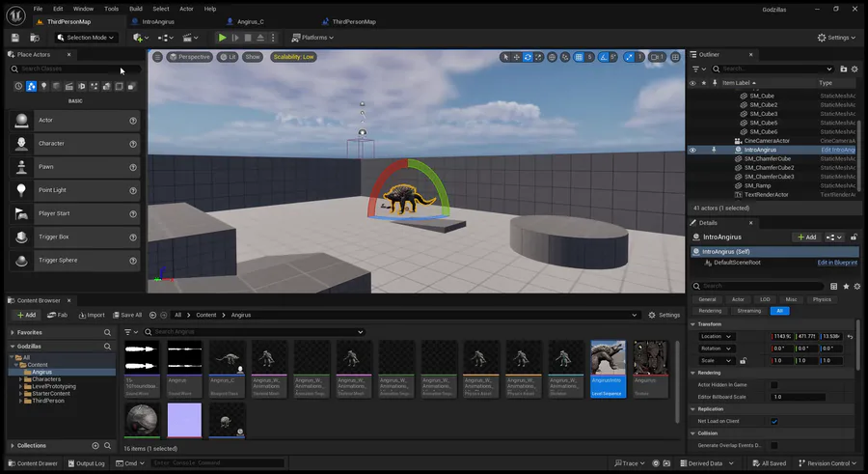This screenshot has height=474, width=868.
Task: Toggle world/local coordinate space globe
Action: click(x=552, y=57)
